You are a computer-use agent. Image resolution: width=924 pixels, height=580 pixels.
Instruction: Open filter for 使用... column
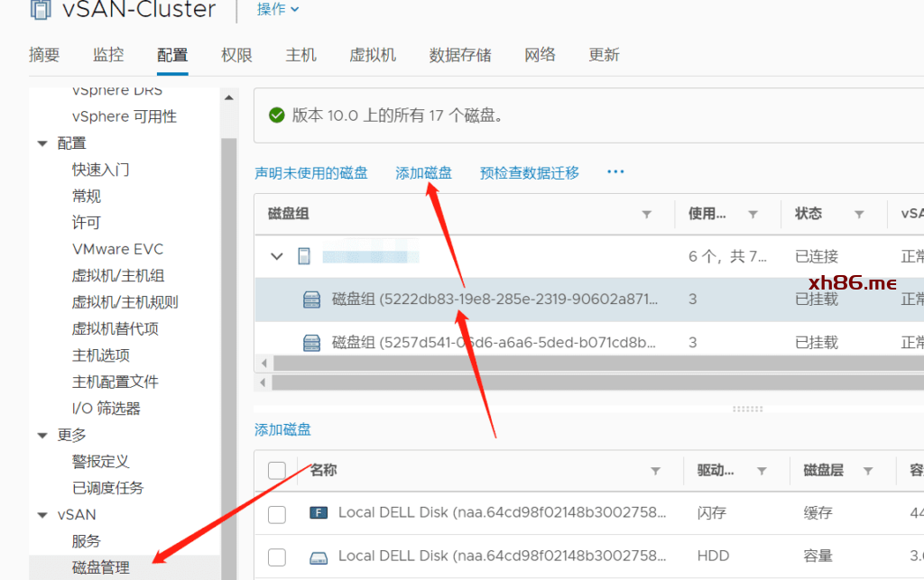[x=753, y=215]
